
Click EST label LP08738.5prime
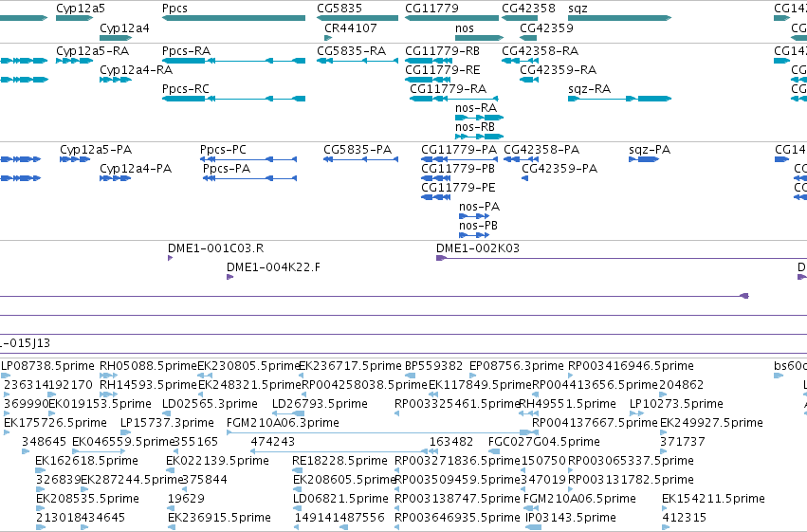click(47, 366)
